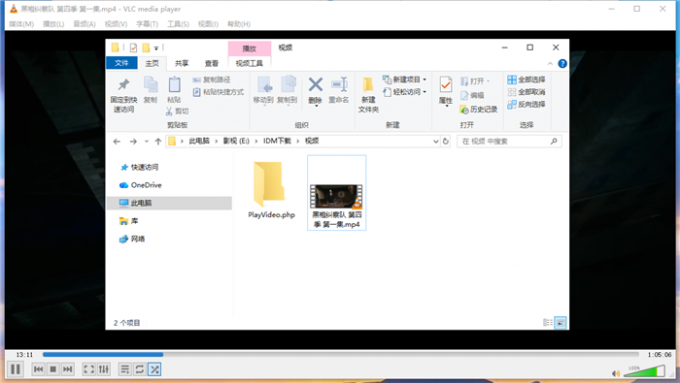
Task: Select OneDrive in the navigation pane
Action: pos(141,185)
